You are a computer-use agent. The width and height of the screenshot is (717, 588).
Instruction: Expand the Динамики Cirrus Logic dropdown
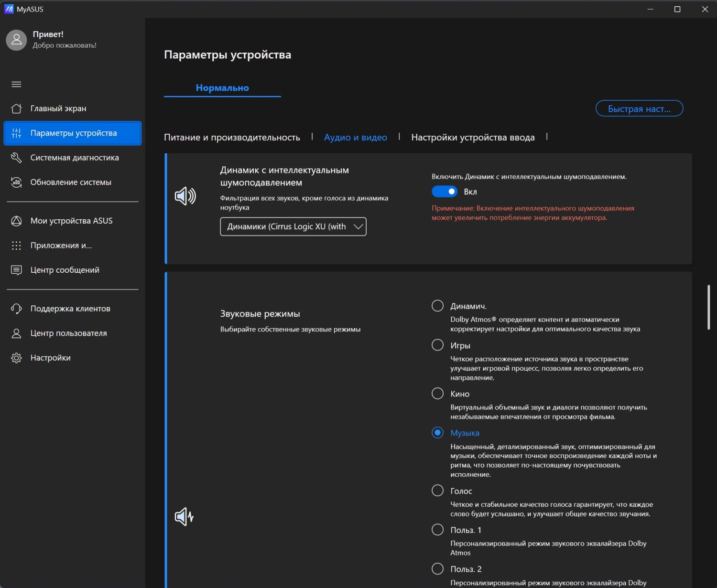click(x=293, y=226)
